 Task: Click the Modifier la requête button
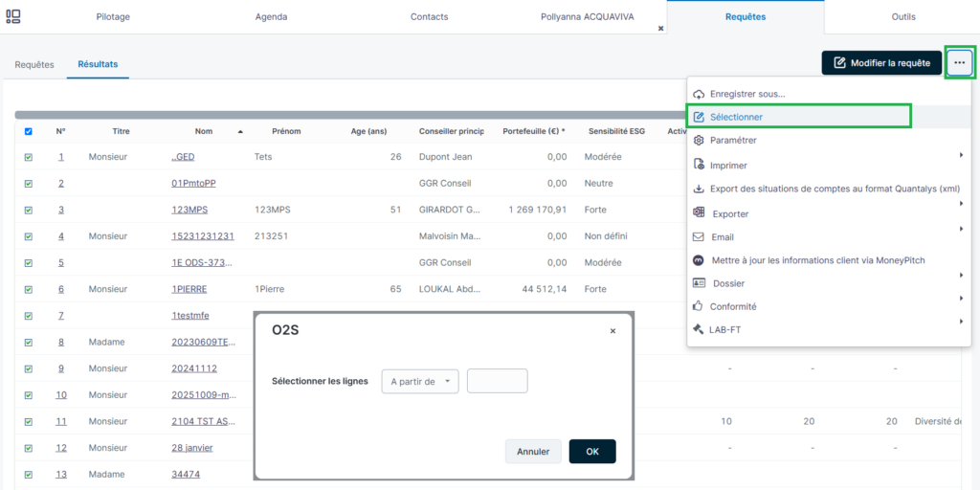tap(881, 63)
